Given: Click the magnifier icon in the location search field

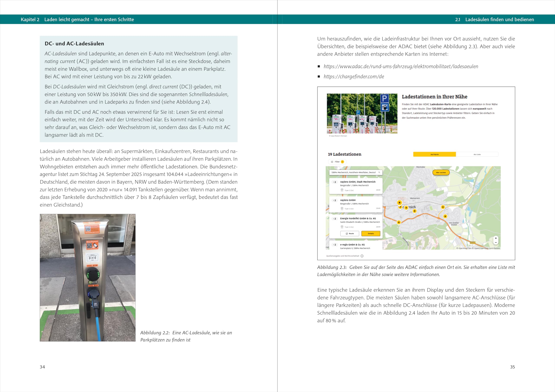Looking at the screenshot, I should point(379,172).
